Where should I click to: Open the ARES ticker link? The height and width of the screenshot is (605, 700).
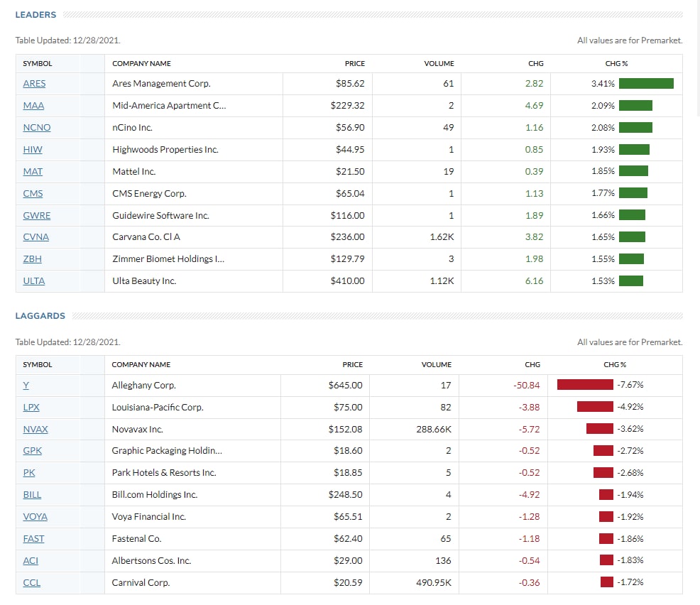coord(34,84)
